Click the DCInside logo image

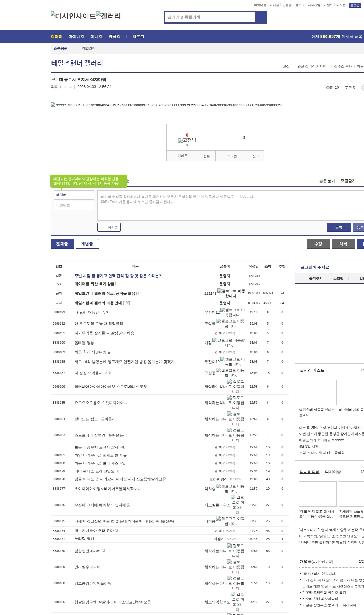(73, 16)
